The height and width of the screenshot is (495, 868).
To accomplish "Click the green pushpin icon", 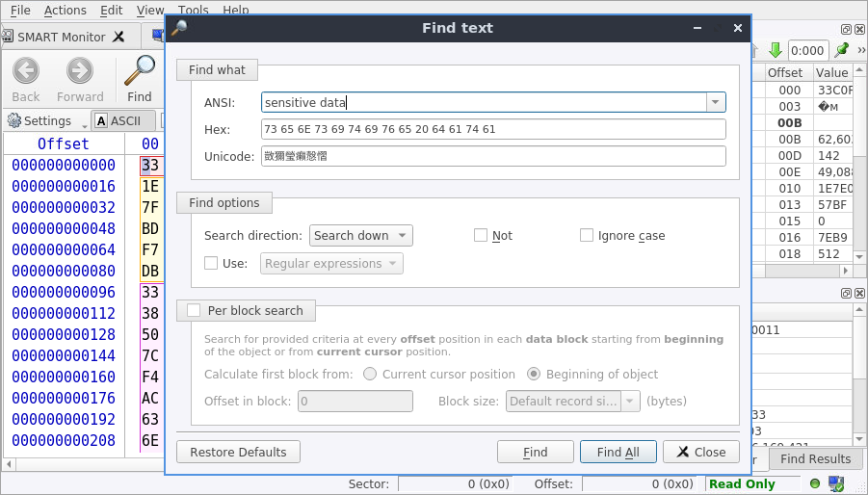I will point(842,50).
